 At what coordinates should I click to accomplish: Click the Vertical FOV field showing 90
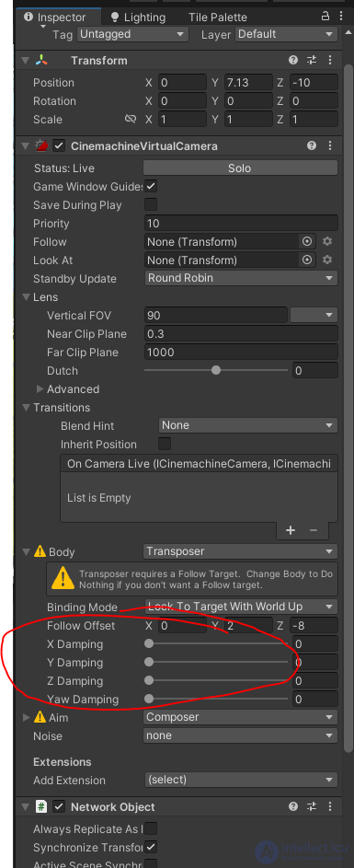pos(216,316)
